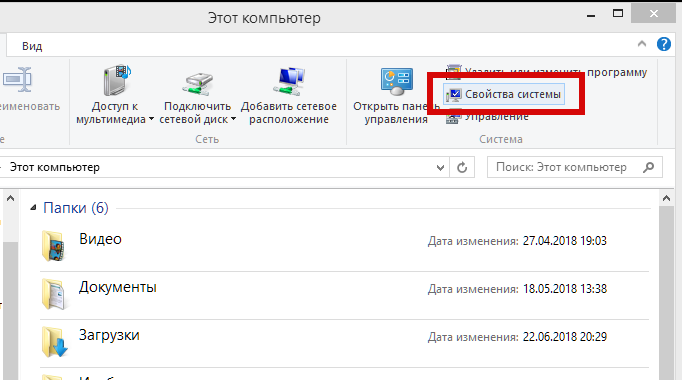Select the Загрузки folder name

click(109, 335)
